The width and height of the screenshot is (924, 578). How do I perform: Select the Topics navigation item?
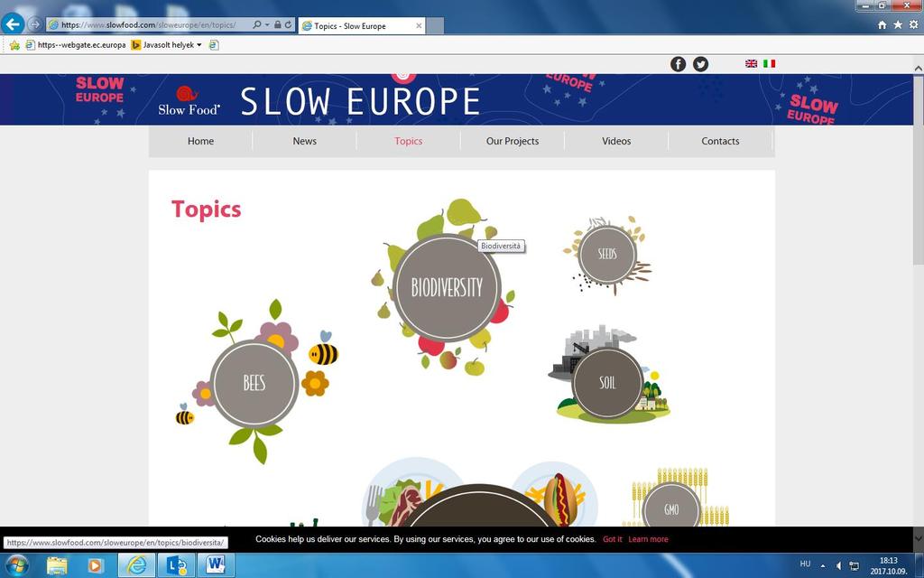coord(409,141)
